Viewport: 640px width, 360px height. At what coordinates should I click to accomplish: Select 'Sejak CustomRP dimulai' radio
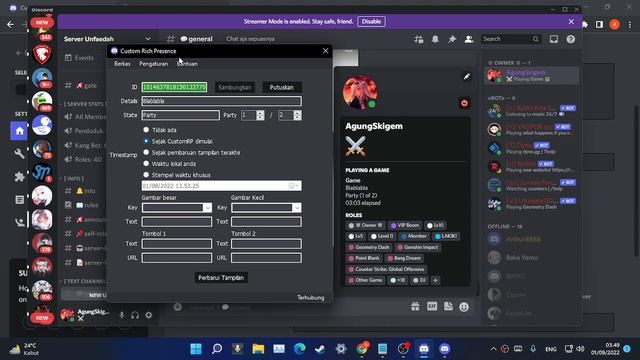click(x=146, y=141)
